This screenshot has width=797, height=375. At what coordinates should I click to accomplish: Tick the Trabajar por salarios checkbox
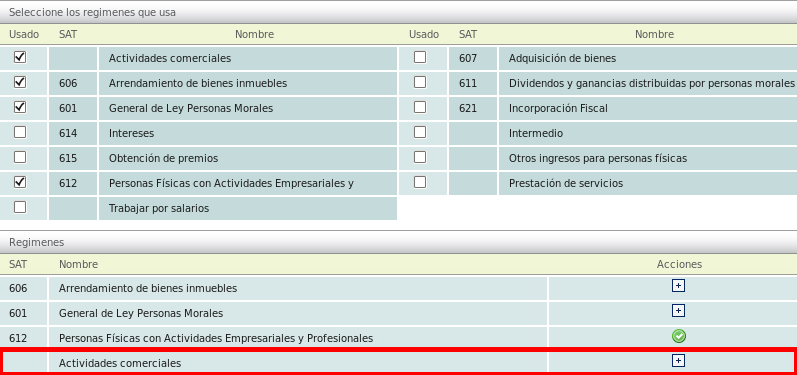coord(20,207)
